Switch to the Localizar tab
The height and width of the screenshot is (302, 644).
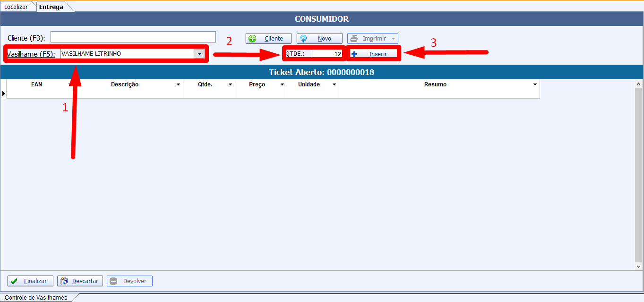[x=16, y=7]
